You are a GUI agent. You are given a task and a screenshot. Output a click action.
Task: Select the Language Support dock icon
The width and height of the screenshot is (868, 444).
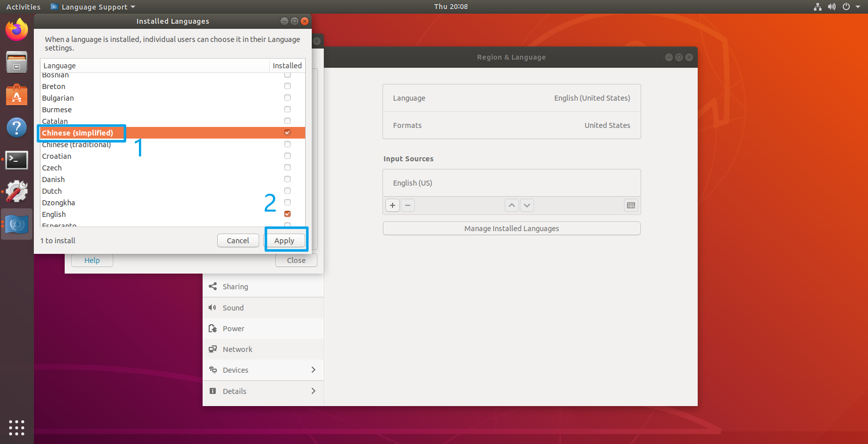[x=17, y=225]
